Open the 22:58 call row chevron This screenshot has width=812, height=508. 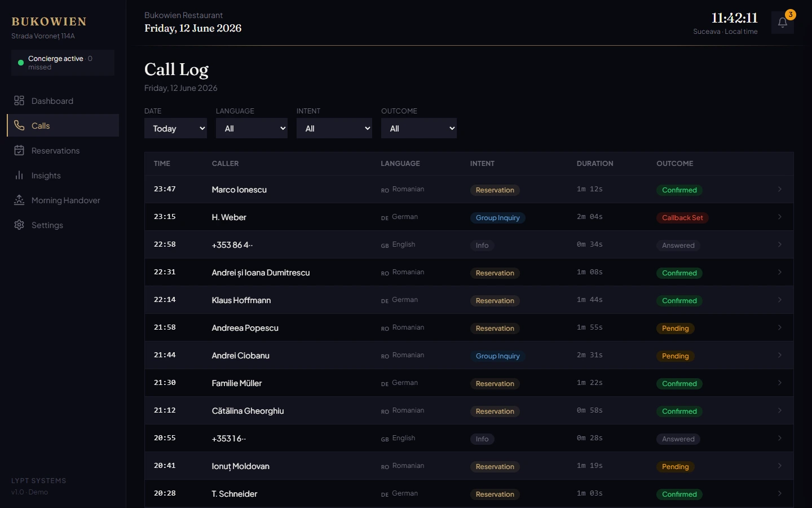point(780,244)
